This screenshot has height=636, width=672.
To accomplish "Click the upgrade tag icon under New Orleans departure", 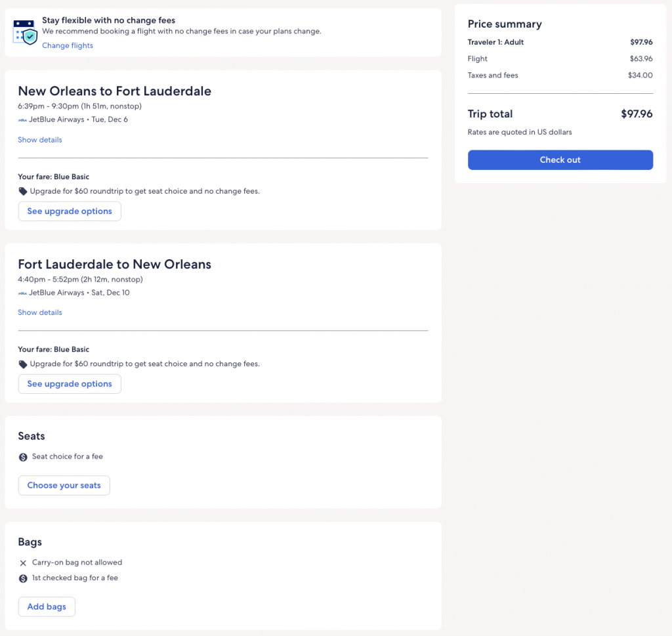I will [23, 192].
